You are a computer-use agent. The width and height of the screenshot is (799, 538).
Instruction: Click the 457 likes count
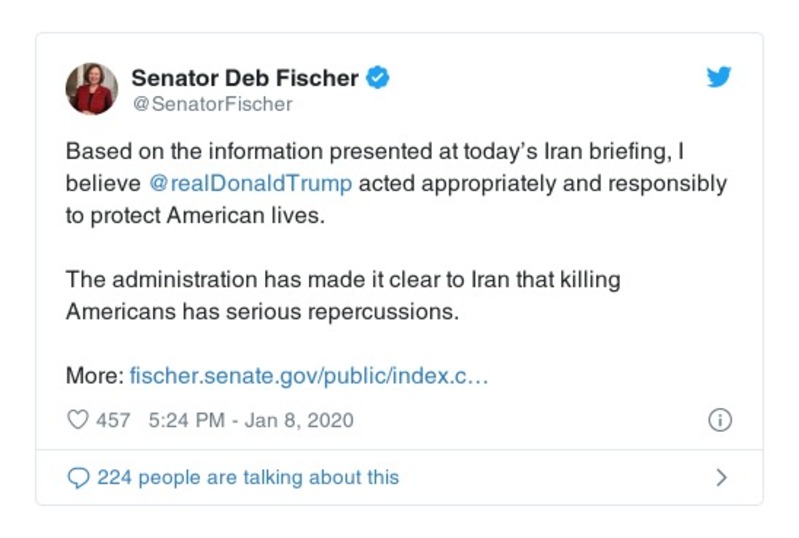click(x=113, y=420)
